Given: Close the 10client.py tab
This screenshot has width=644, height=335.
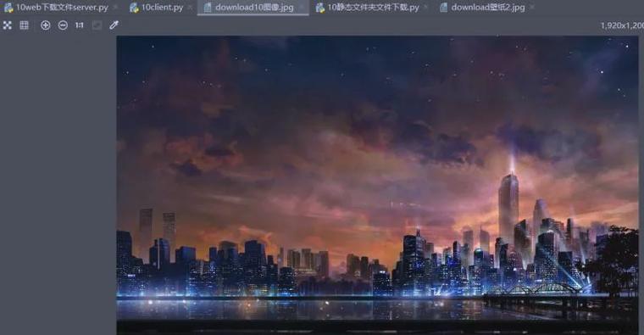Looking at the screenshot, I should pyautogui.click(x=190, y=8).
